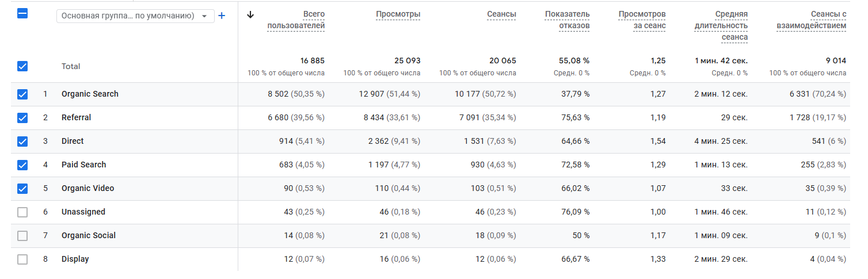868x279 pixels.
Task: Sort by Всего пользователей column header
Action: (x=296, y=20)
